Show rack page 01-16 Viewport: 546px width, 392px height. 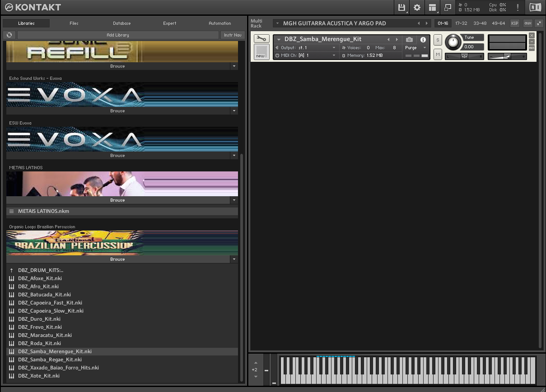tap(443, 23)
